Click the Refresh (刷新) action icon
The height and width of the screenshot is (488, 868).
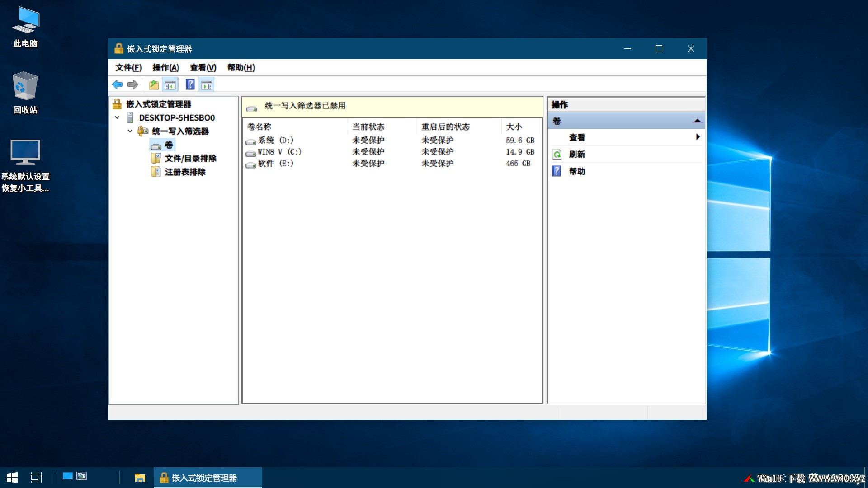[557, 155]
